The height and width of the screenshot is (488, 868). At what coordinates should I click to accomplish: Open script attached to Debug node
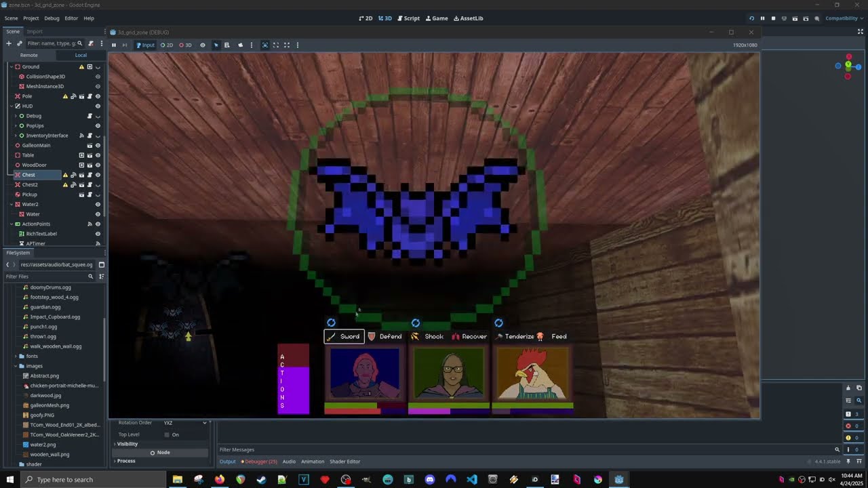(x=90, y=116)
